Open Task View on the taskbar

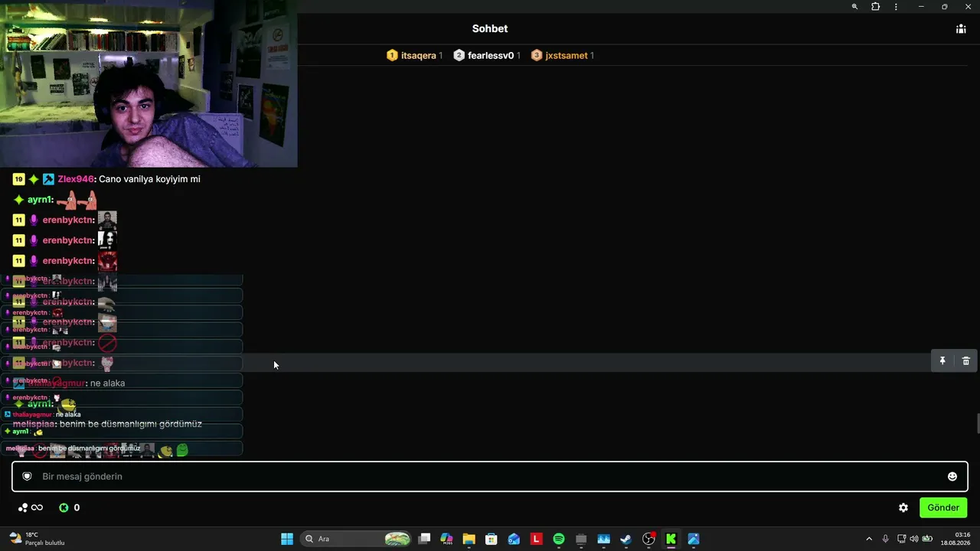click(x=424, y=539)
